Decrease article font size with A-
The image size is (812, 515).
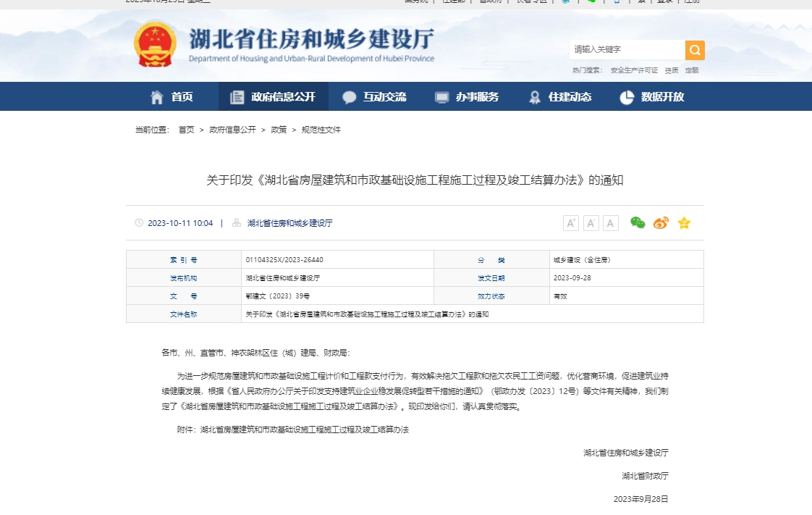click(x=591, y=223)
